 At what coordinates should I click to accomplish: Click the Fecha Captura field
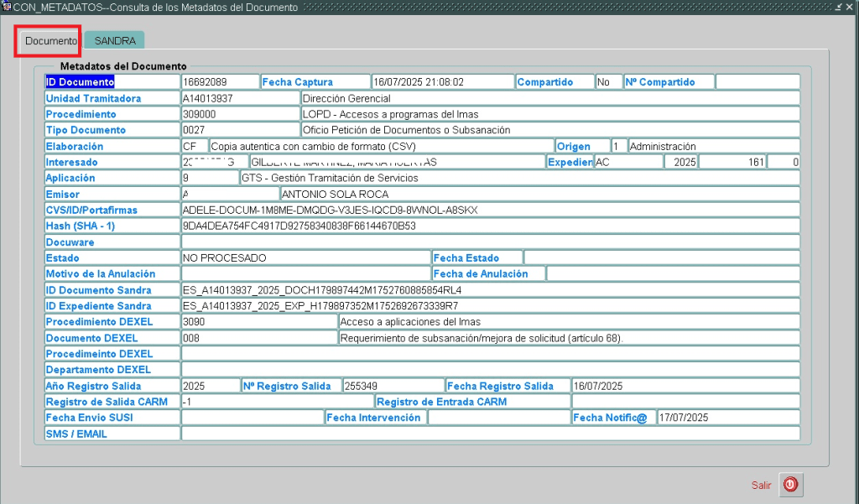[441, 82]
